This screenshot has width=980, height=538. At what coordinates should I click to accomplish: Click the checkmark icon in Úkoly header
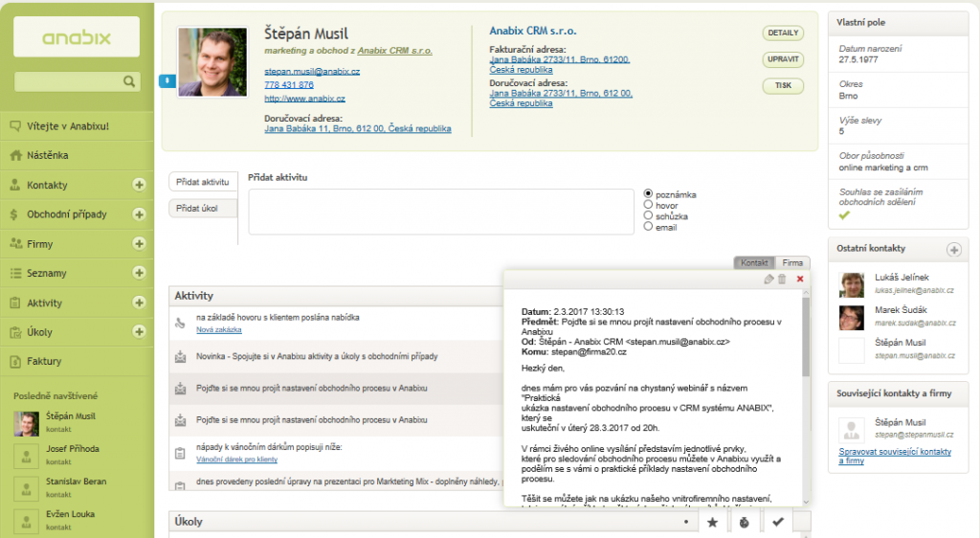click(777, 522)
